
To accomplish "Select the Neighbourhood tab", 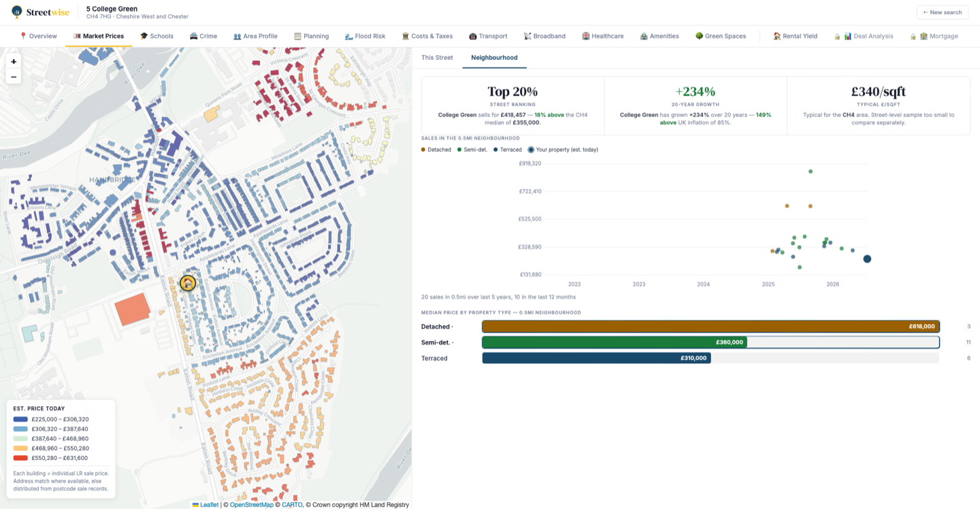I will point(494,58).
